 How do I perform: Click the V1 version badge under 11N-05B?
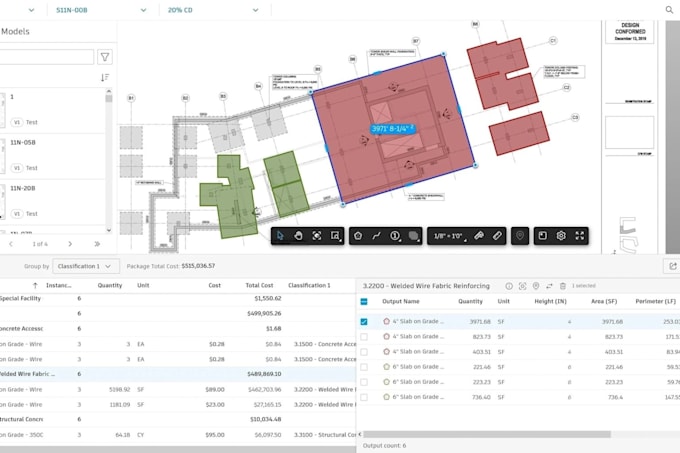17,168
